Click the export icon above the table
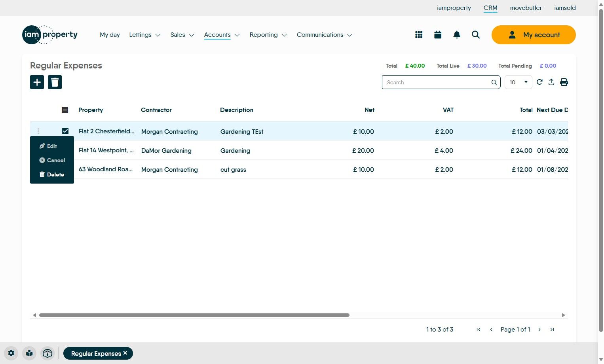Viewport: 604px width, 364px height. point(551,82)
